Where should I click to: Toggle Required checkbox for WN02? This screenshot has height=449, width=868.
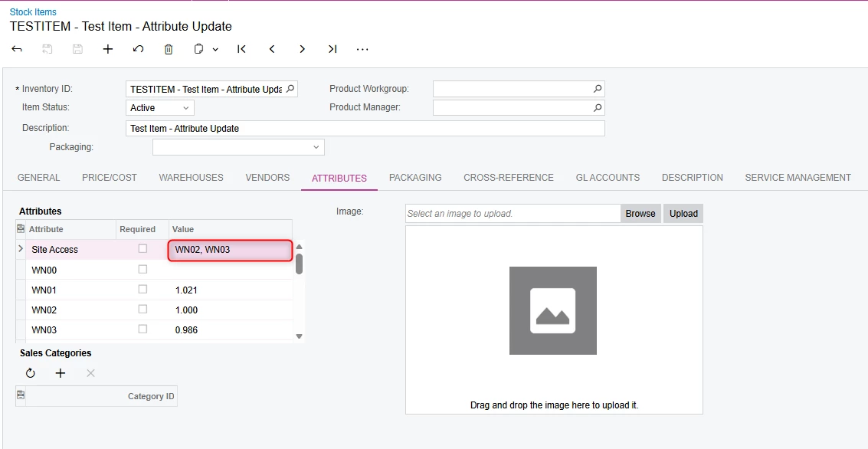[142, 309]
